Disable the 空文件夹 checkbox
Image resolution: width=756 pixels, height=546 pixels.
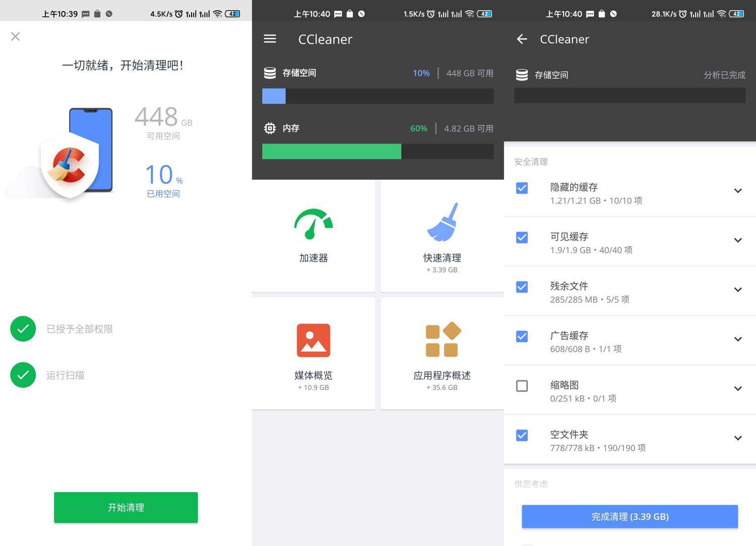[x=522, y=435]
